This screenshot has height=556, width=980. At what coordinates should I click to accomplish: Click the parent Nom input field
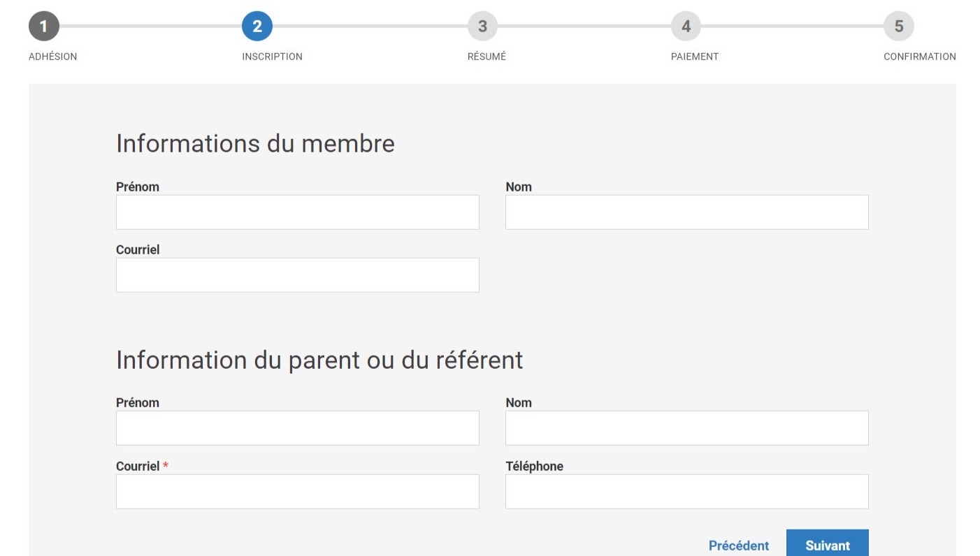coord(686,427)
